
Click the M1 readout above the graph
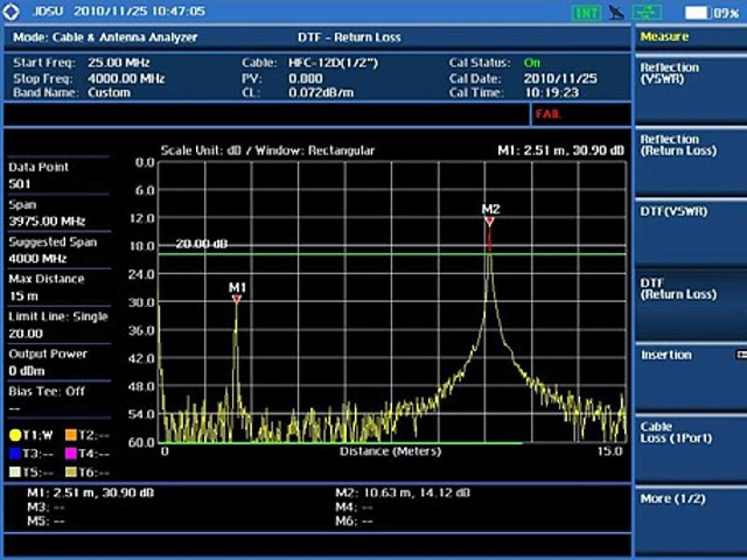pyautogui.click(x=560, y=151)
